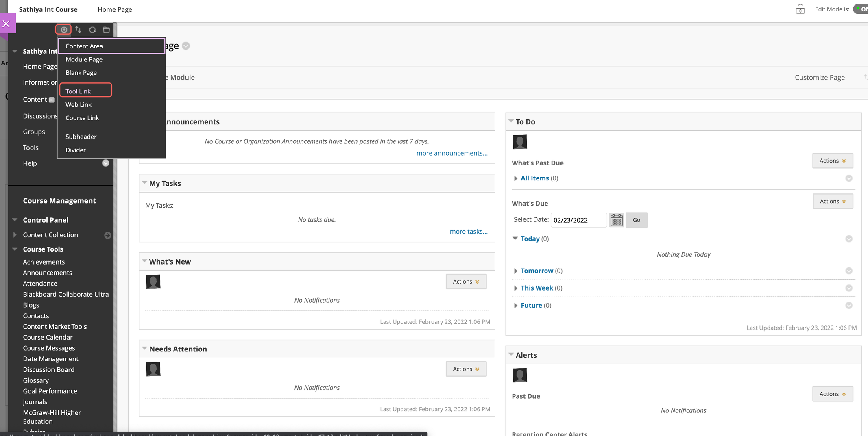Click the folder view icon in course menu toolbar
The height and width of the screenshot is (436, 868).
(x=107, y=30)
